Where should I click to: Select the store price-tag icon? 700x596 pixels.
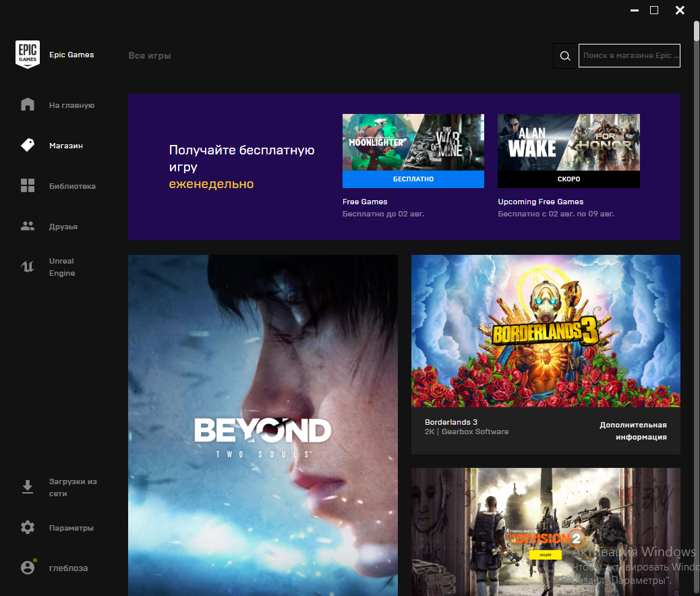[27, 145]
